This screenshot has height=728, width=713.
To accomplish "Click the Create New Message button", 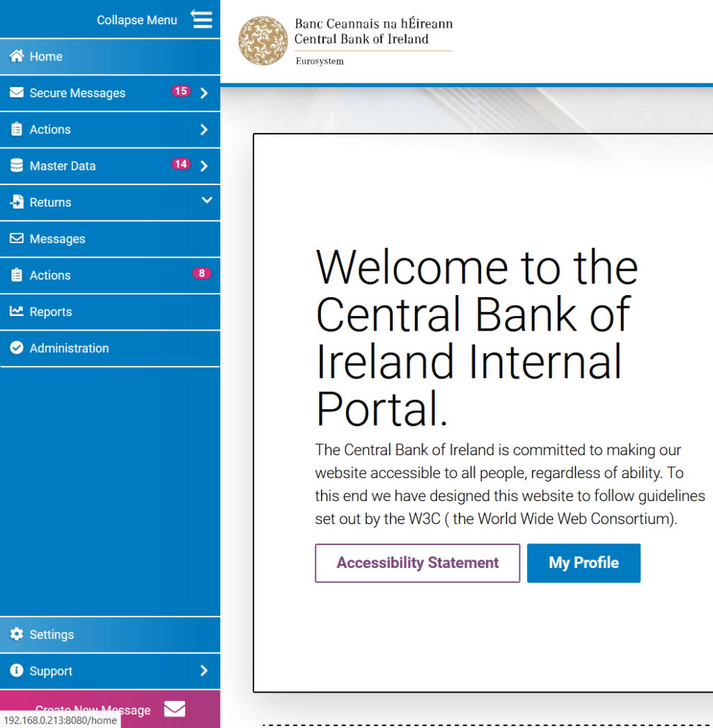I will coord(110,709).
